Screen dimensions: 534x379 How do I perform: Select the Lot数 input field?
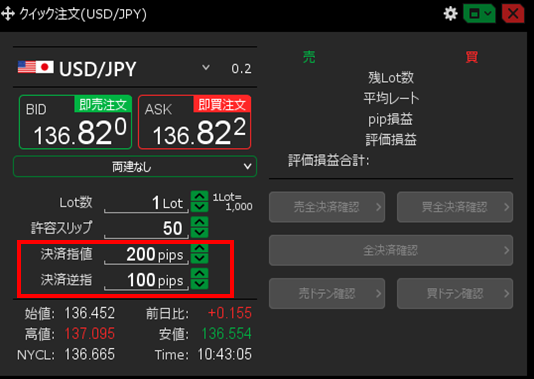(x=146, y=203)
